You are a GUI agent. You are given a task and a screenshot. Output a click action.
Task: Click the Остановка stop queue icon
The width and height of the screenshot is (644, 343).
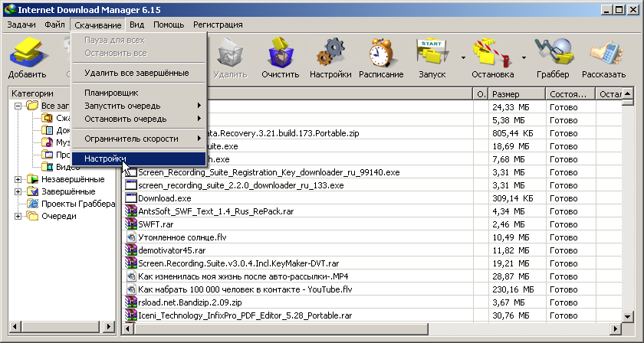[x=491, y=53]
